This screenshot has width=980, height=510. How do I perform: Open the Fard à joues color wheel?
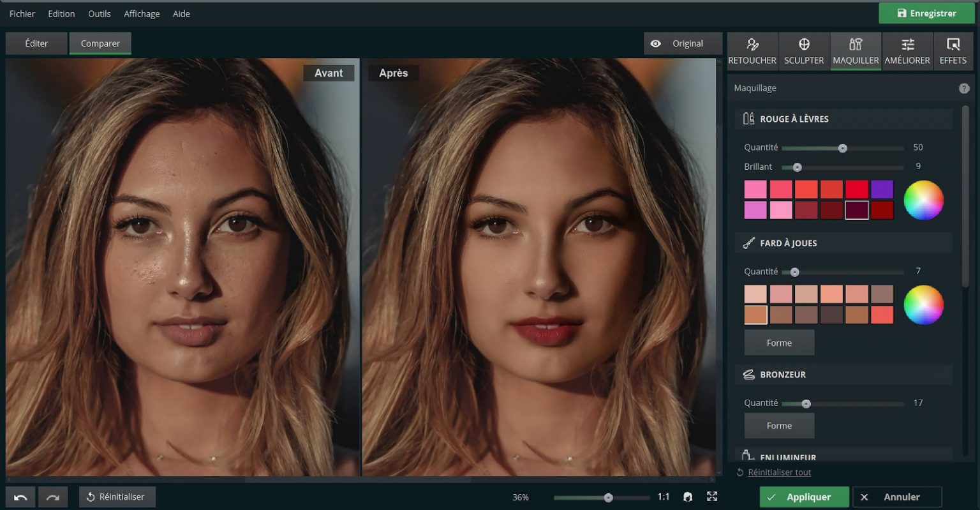(924, 304)
